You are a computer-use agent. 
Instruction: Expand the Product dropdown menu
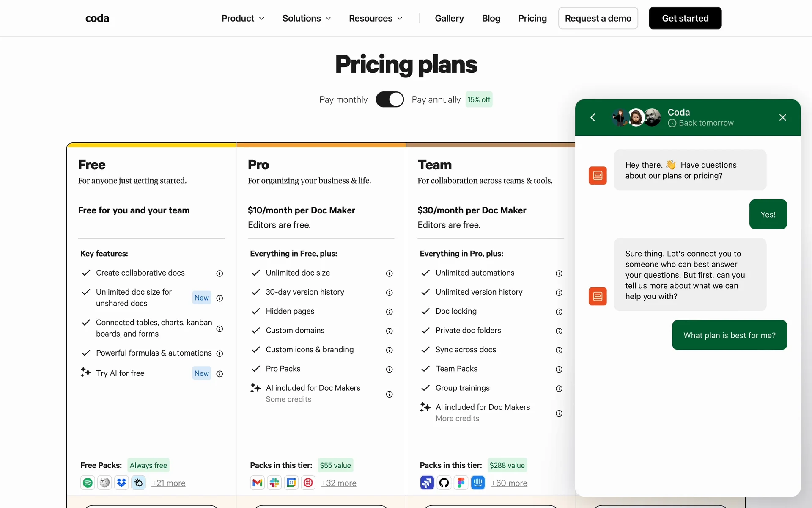243,18
